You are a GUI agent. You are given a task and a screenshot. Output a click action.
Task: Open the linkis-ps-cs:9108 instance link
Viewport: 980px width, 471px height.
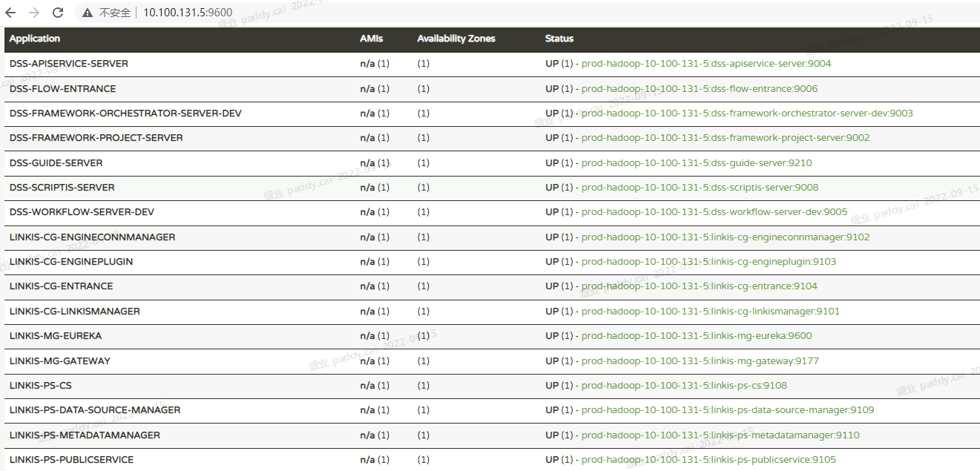pyautogui.click(x=684, y=386)
